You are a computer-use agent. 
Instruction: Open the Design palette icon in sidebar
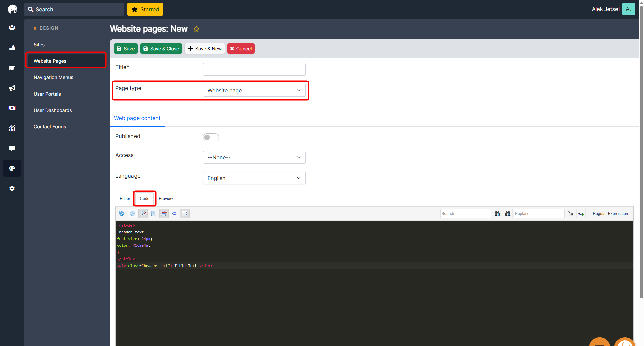click(12, 168)
